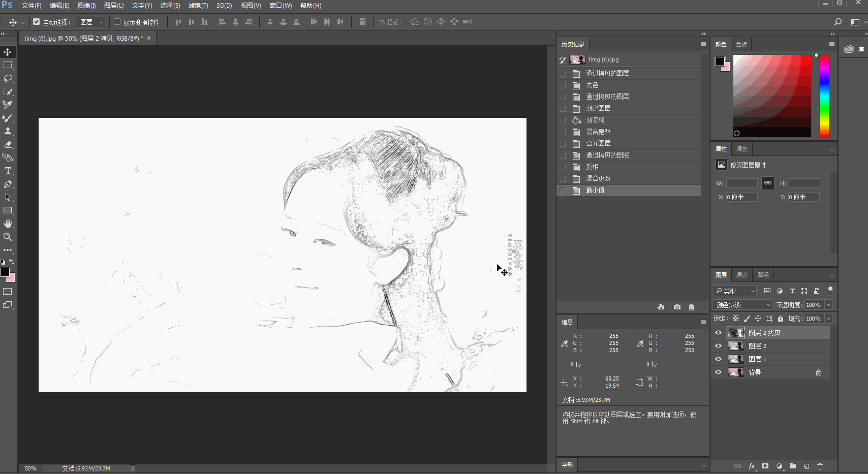Open the layer filter 类型 dropdown

734,291
